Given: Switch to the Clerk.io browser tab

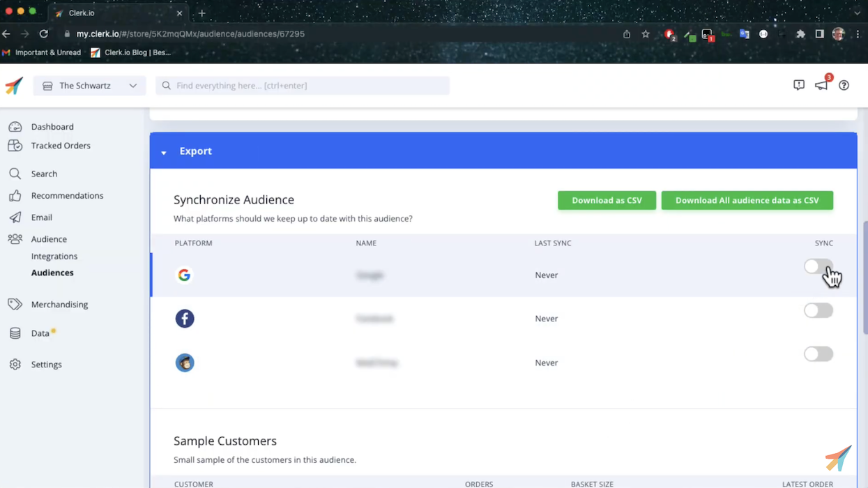Looking at the screenshot, I should click(x=119, y=13).
